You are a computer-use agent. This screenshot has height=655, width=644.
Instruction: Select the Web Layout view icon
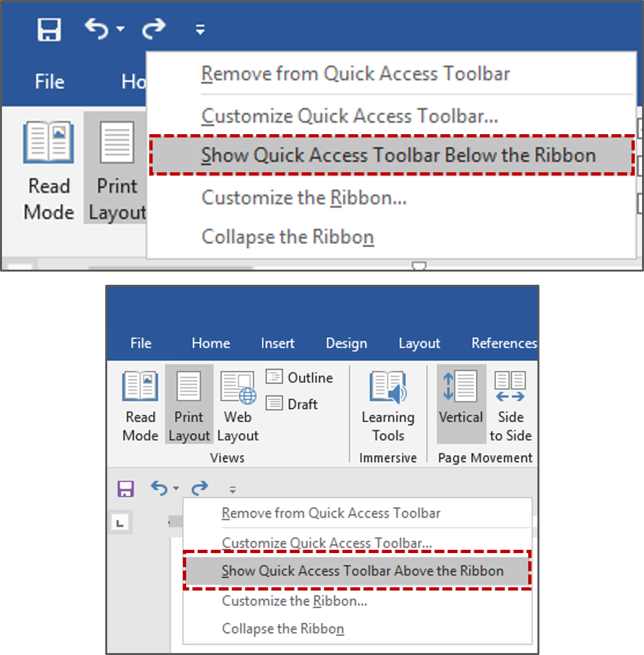click(237, 404)
